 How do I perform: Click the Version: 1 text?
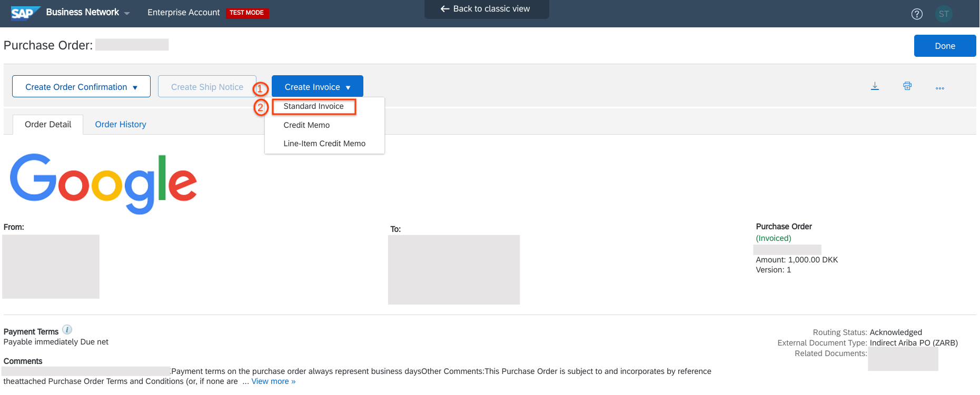(x=774, y=270)
